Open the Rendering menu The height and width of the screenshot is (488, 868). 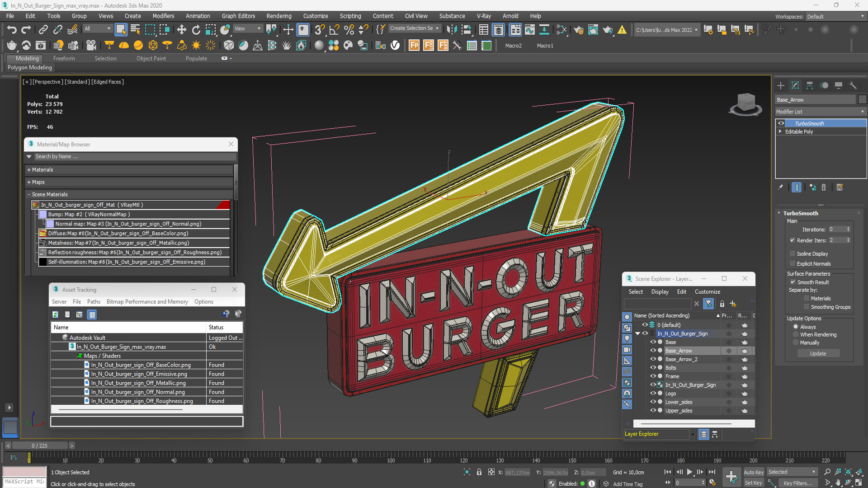pos(279,16)
